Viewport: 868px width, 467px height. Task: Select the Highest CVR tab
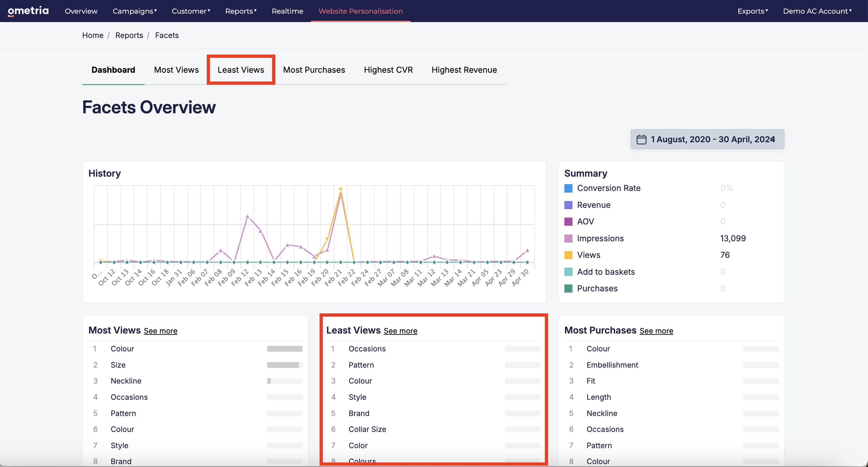pos(388,70)
